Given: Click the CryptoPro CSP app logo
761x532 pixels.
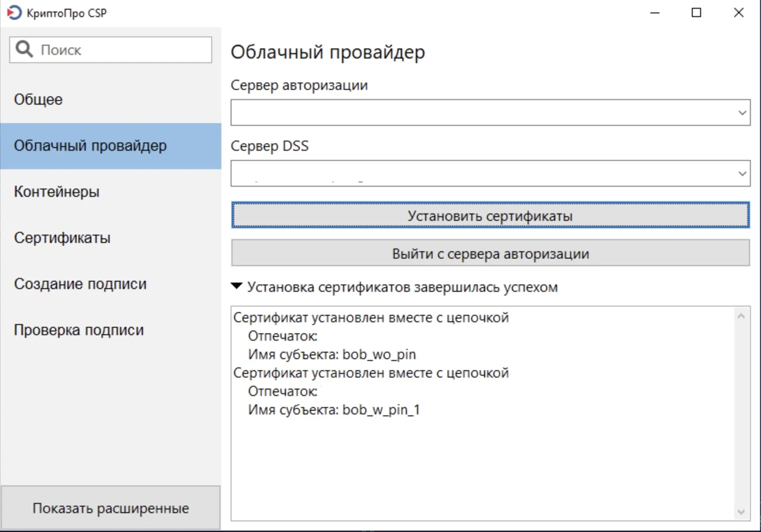Looking at the screenshot, I should [14, 12].
